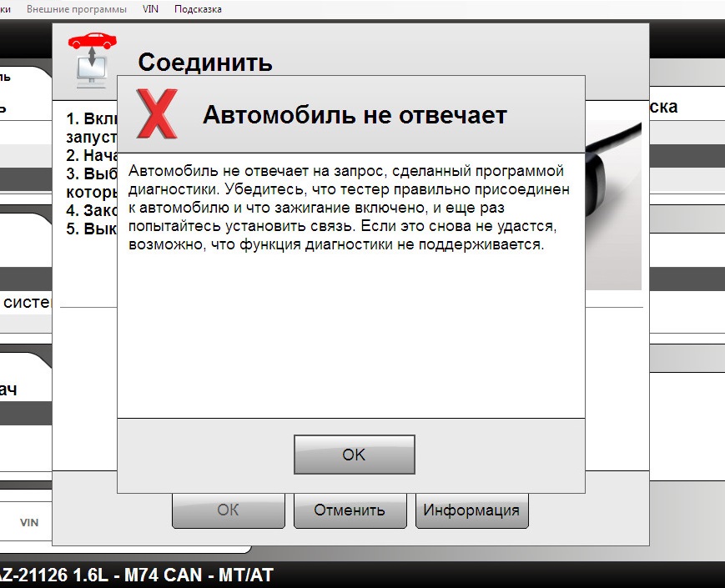Open the Внешние программы menu

click(76, 9)
